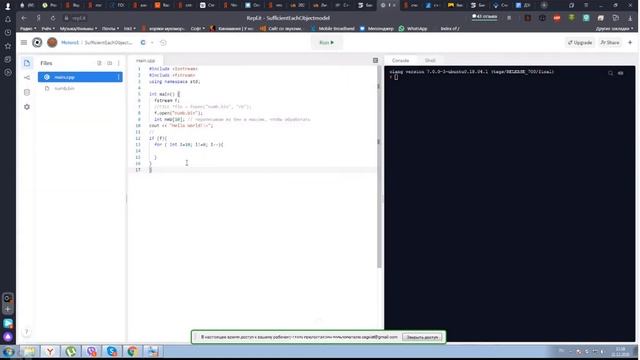640x360 pixels.
Task: Click the plus icon next to Share
Action: pos(630,42)
